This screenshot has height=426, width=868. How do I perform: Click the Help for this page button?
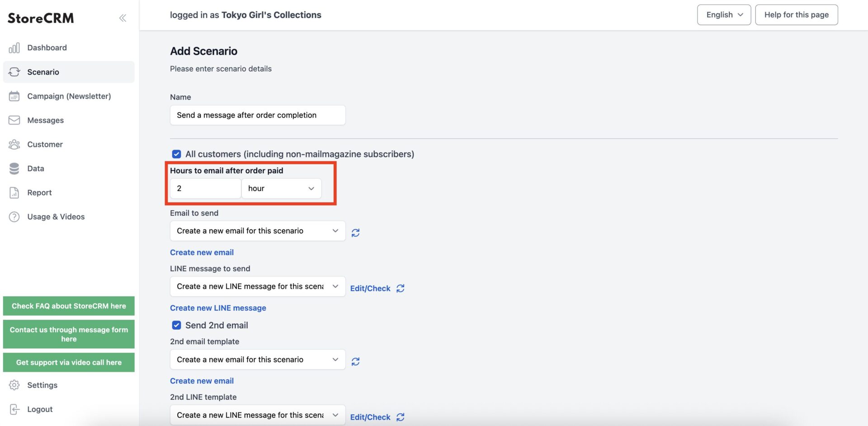point(796,15)
